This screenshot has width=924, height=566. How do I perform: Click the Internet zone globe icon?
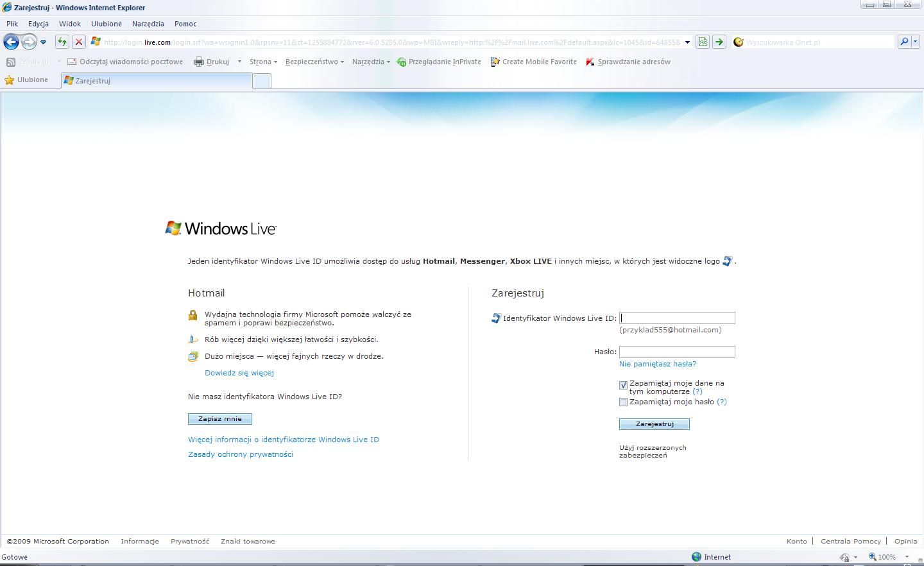[x=696, y=557]
